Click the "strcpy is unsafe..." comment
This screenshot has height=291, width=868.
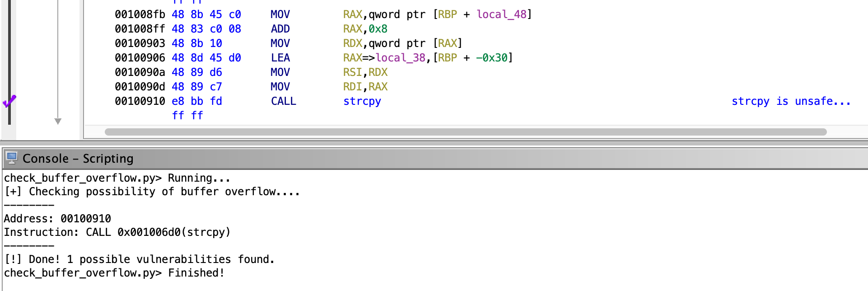790,101
